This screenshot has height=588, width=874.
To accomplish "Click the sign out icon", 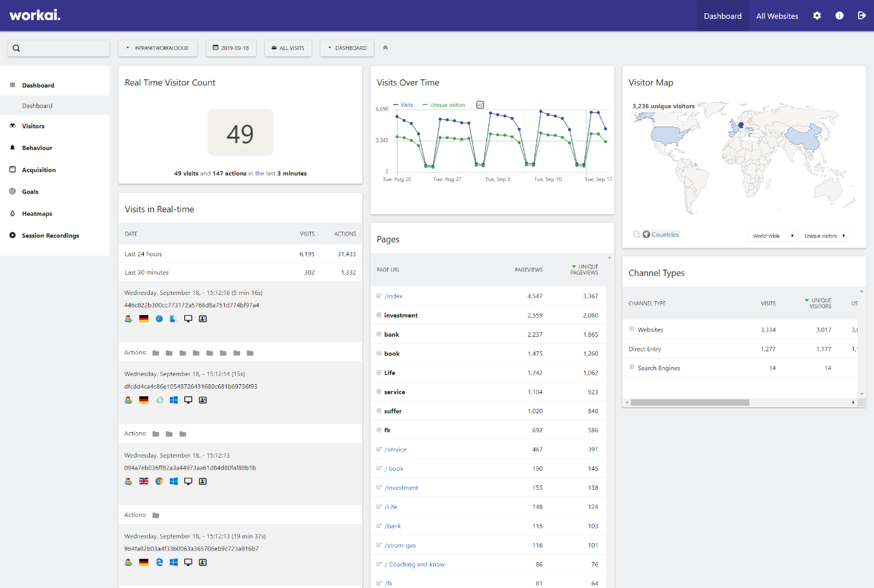I will coord(862,16).
